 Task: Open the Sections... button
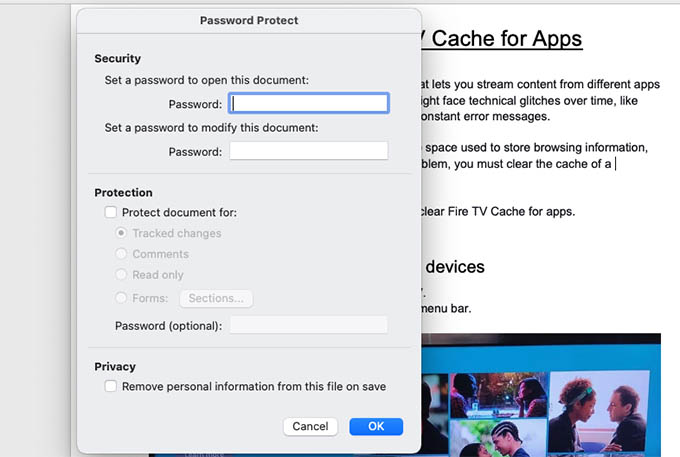click(216, 298)
